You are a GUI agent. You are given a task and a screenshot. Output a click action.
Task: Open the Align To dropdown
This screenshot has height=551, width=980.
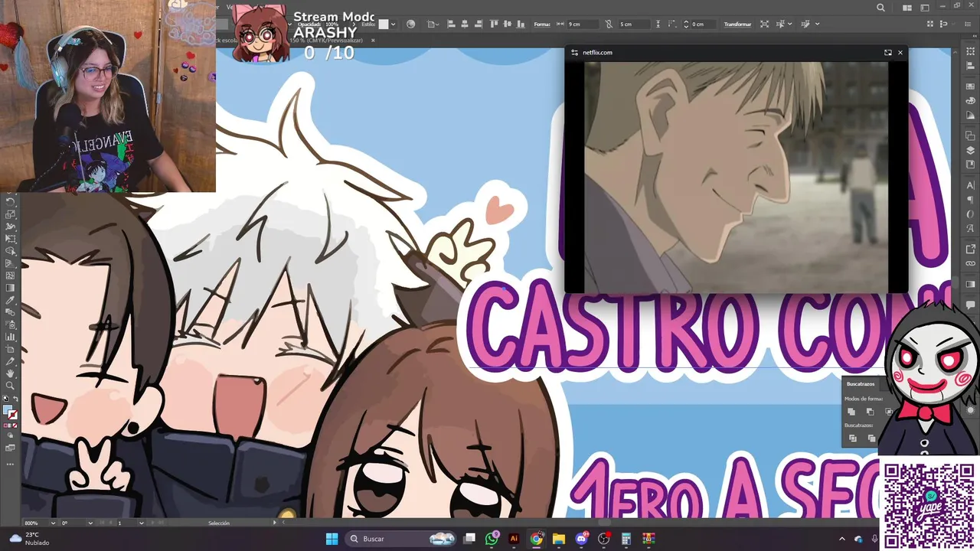click(x=433, y=24)
